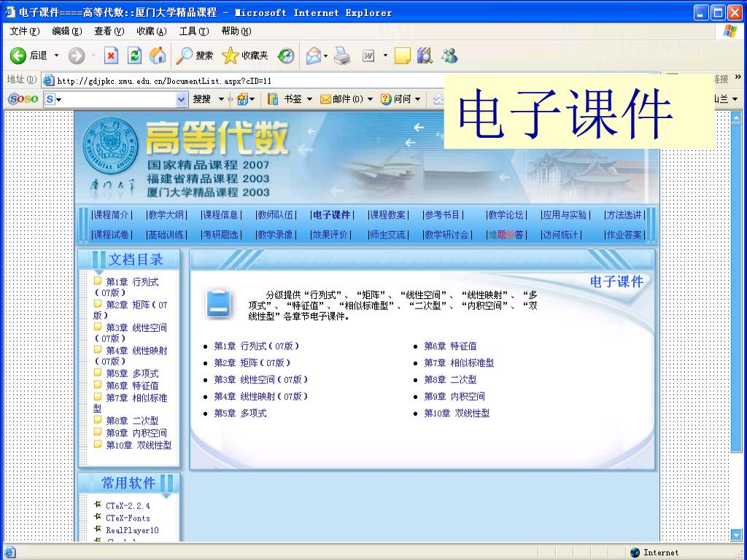Click the grey Forward arrow button

(x=76, y=55)
